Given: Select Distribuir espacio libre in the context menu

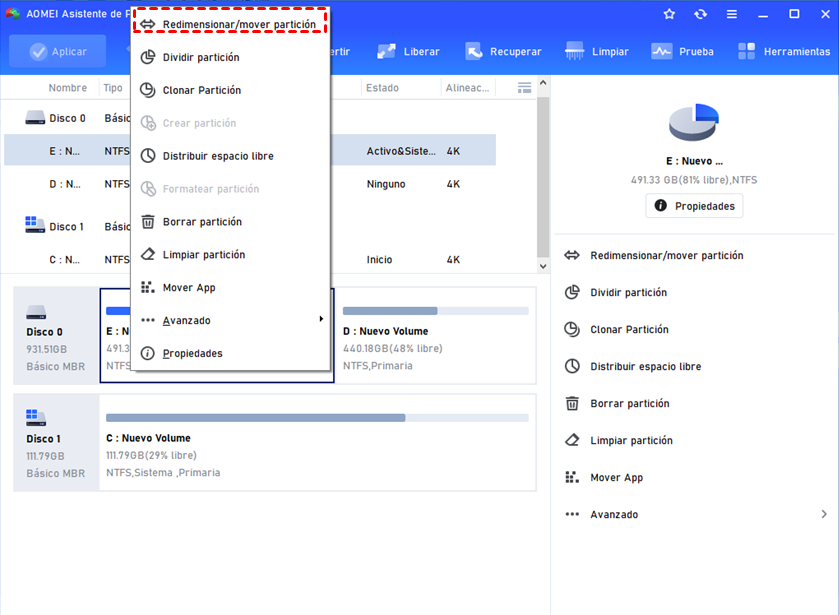Looking at the screenshot, I should click(230, 156).
